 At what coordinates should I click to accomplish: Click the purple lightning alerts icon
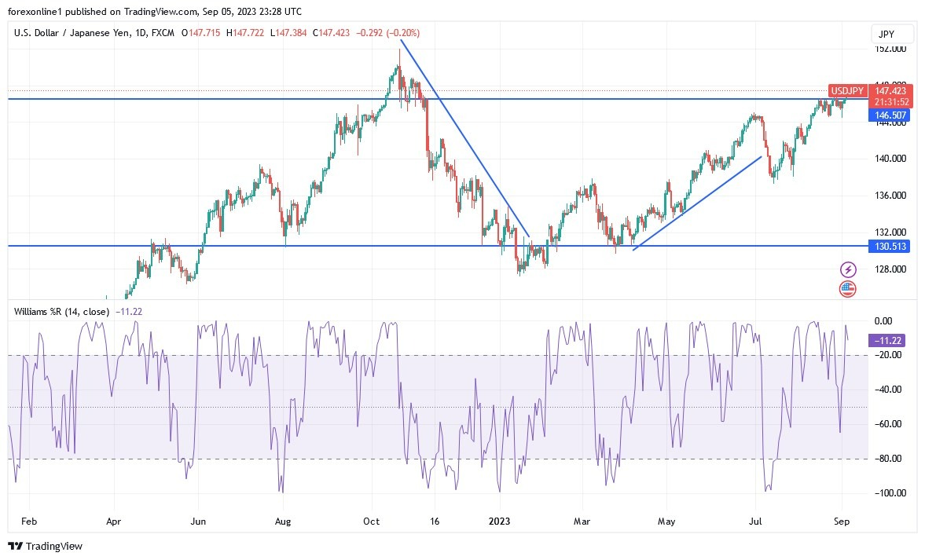[x=848, y=269]
